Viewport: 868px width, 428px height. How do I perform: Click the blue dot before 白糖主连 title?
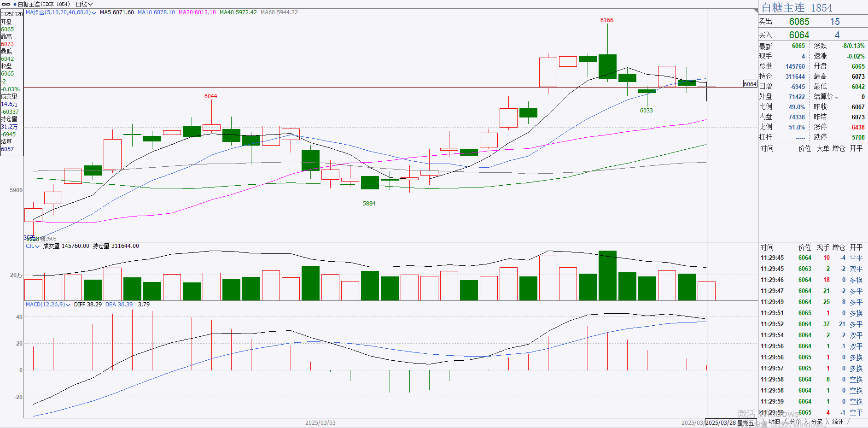pos(15,4)
